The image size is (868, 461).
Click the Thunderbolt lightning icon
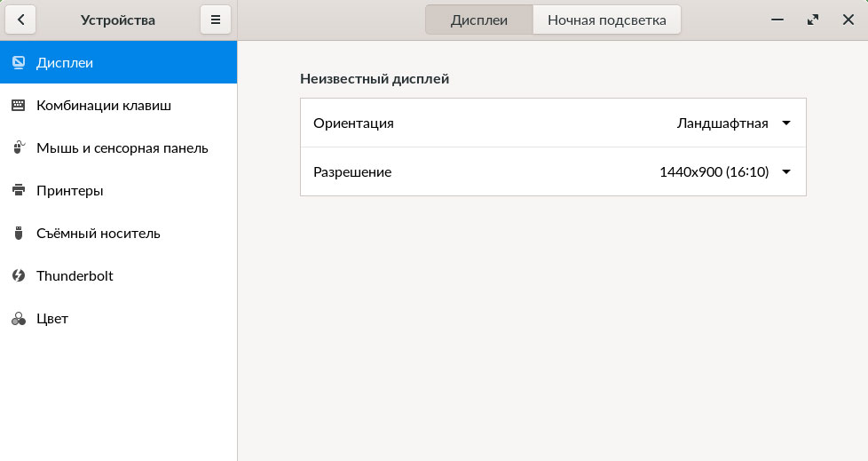pos(18,275)
